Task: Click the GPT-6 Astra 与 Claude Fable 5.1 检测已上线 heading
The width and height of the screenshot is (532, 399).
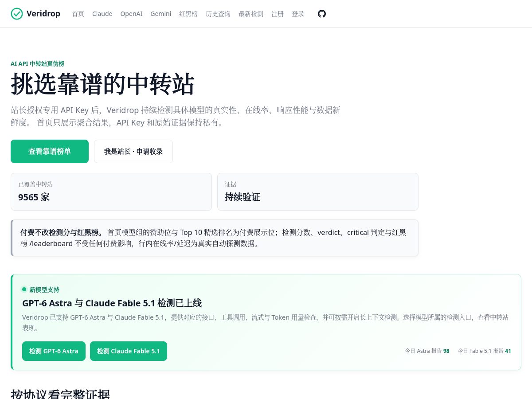Action: pos(112,303)
